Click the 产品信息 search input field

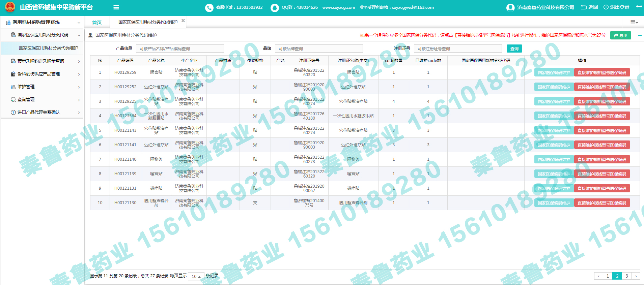[180, 49]
